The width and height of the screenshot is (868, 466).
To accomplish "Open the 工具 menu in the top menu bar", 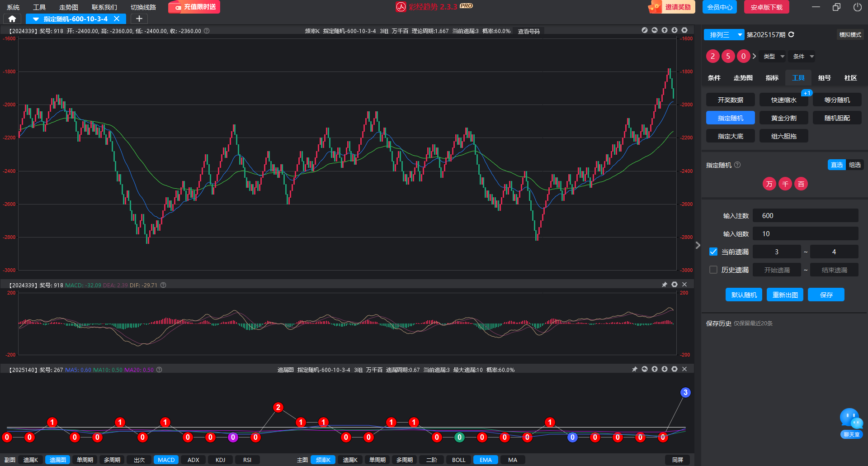I will [39, 7].
